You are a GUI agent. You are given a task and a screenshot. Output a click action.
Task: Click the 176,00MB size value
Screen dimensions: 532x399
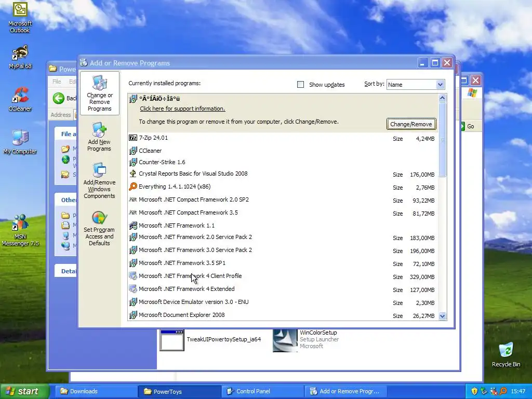pos(422,175)
